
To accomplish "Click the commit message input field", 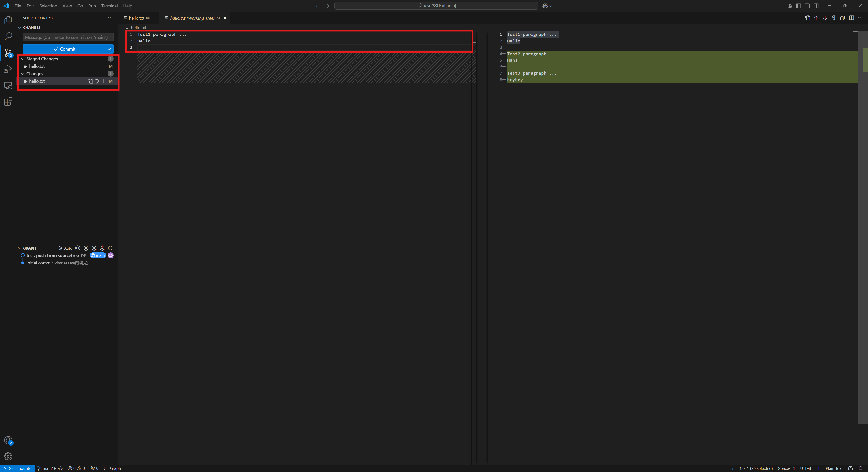I will point(67,37).
